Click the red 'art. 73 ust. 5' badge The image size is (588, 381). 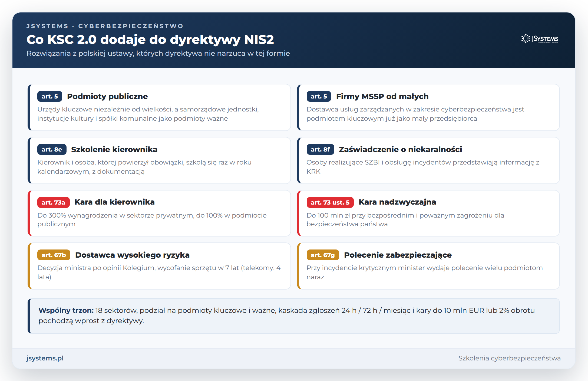tap(330, 202)
